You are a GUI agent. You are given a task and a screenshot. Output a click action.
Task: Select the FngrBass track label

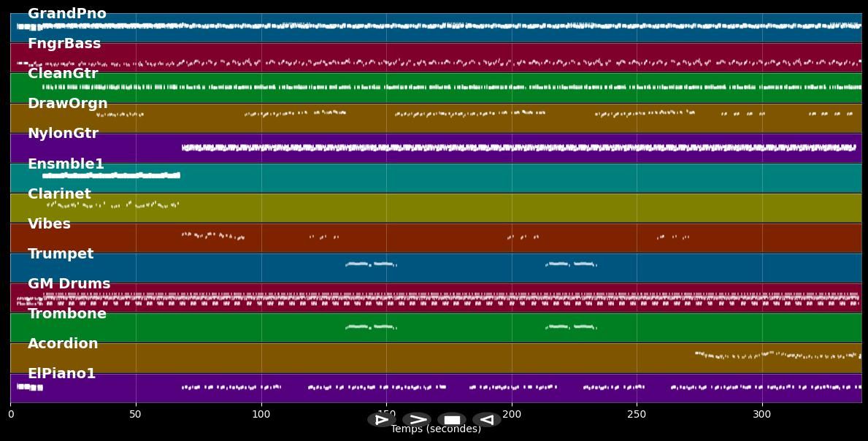(x=64, y=44)
